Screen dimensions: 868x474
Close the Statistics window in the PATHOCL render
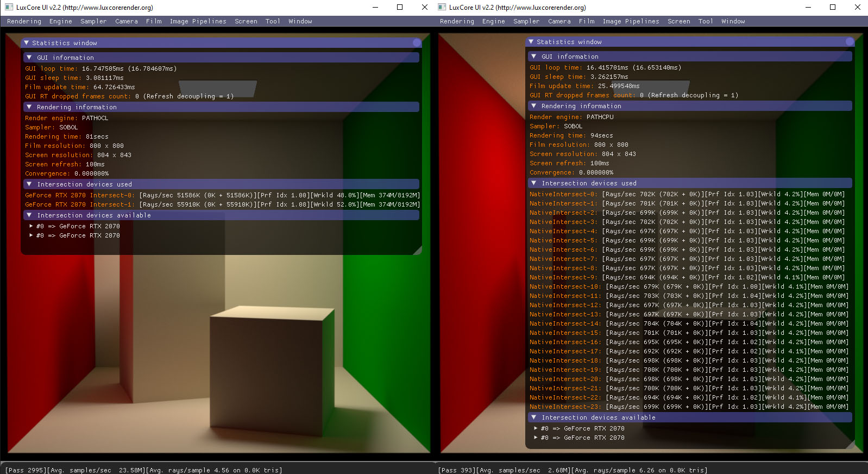(417, 43)
